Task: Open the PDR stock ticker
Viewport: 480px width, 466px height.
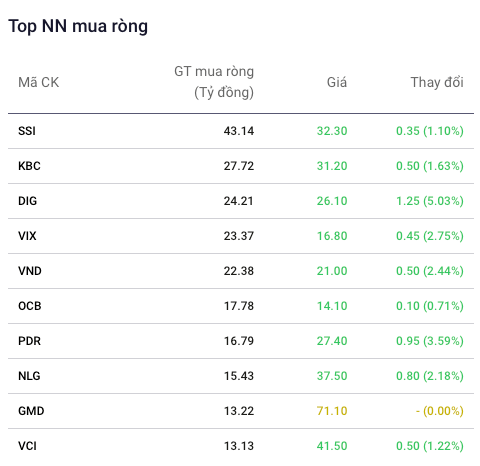Action: (x=29, y=341)
